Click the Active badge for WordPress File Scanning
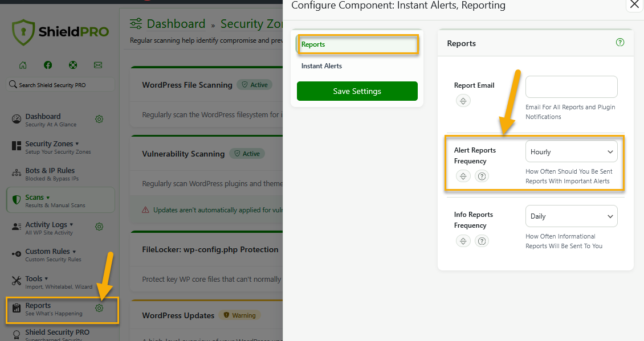644x341 pixels. click(x=254, y=84)
